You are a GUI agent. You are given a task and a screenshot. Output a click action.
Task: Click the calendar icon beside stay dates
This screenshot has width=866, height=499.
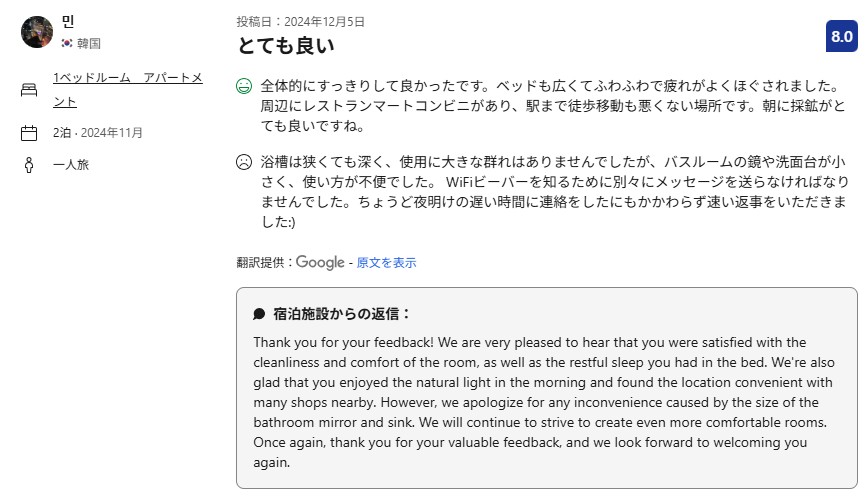pyautogui.click(x=29, y=133)
